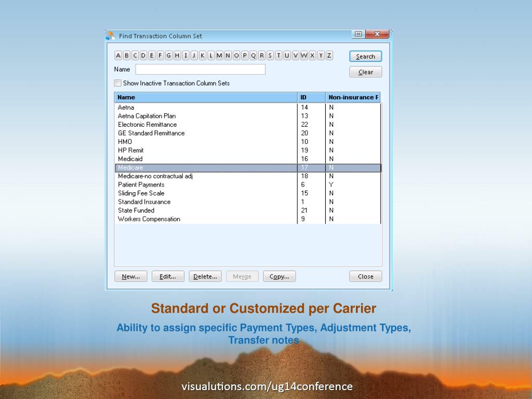Pick the HMO column set
Image resolution: width=532 pixels, height=399 pixels.
[248, 142]
